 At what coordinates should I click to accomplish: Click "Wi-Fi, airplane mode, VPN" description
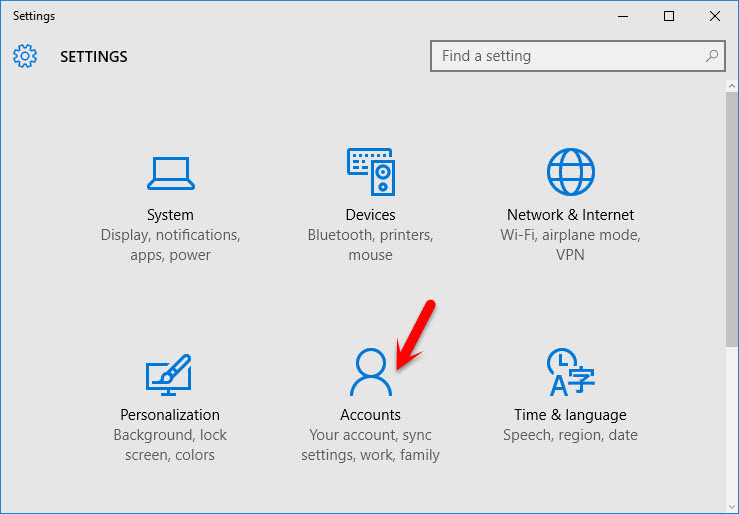point(570,245)
